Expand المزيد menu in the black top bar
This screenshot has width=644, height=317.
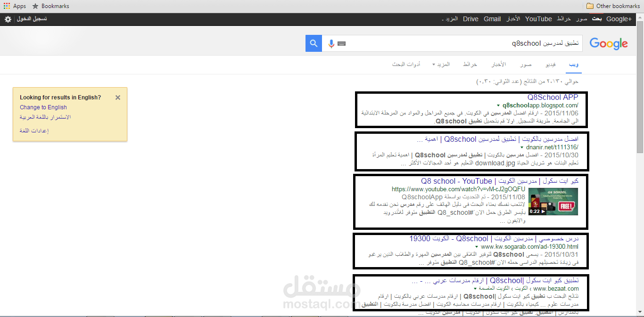tap(450, 19)
